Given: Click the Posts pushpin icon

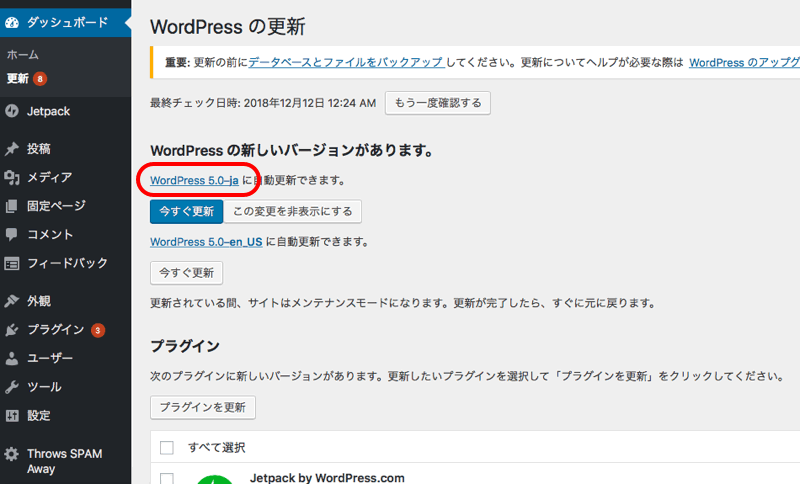Looking at the screenshot, I should pyautogui.click(x=12, y=149).
